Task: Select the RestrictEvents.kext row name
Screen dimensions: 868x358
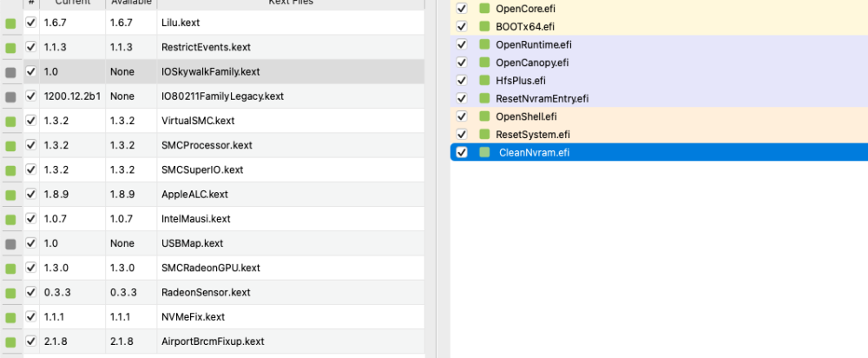Action: 206,48
